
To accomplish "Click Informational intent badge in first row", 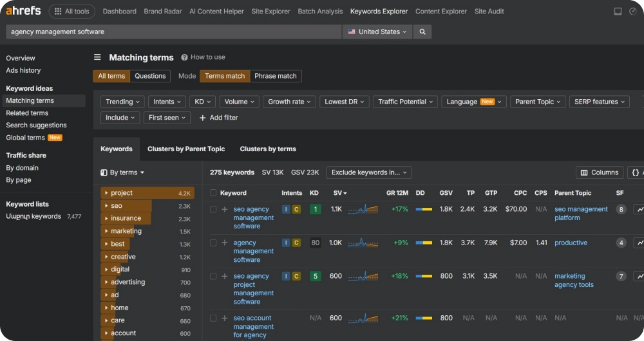I will 286,209.
